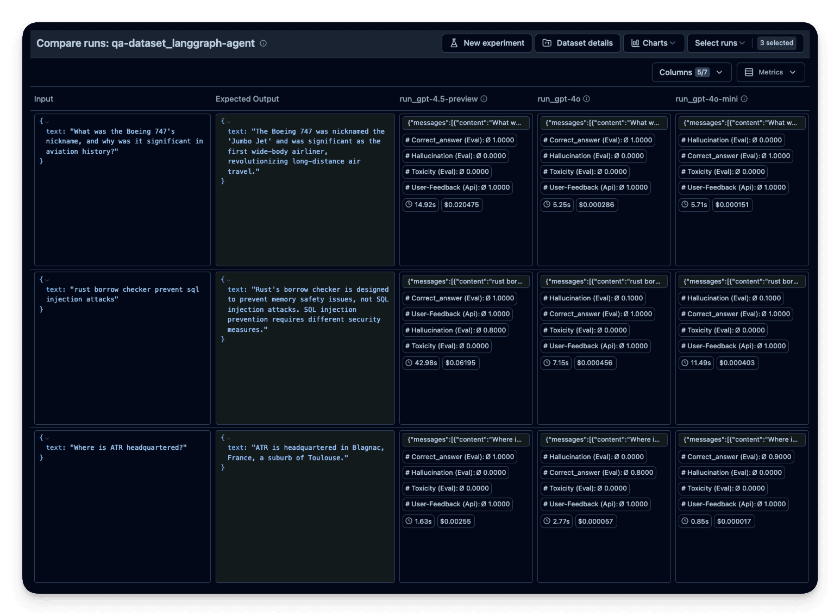This screenshot has width=840, height=616.
Task: Open the Select runs dropdown
Action: pyautogui.click(x=719, y=43)
